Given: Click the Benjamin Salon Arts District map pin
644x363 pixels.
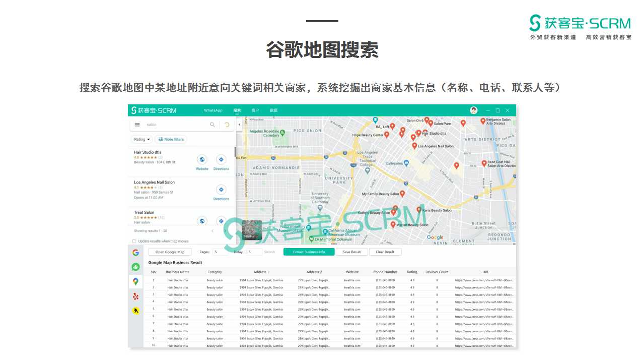Looking at the screenshot, I should coord(483,121).
